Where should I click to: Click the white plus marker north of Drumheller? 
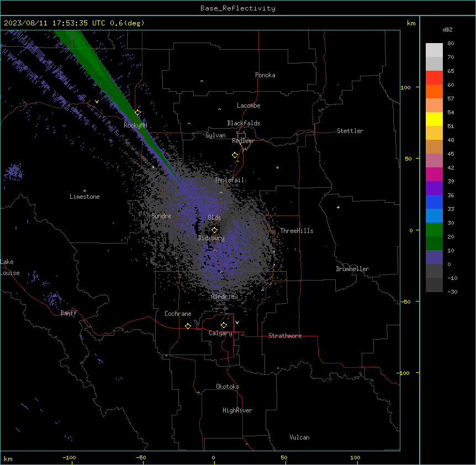[338, 207]
